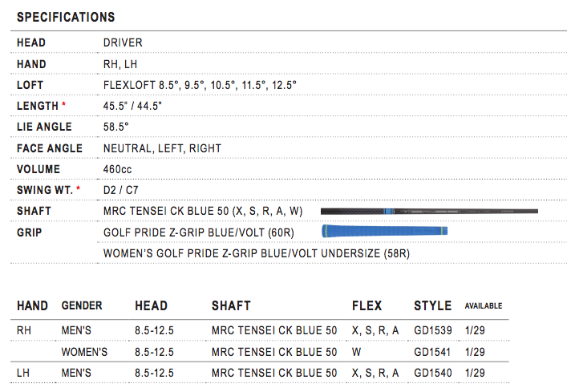The image size is (567, 392).
Task: Select the MEN'S cell in the RH row
Action: pyautogui.click(x=76, y=330)
